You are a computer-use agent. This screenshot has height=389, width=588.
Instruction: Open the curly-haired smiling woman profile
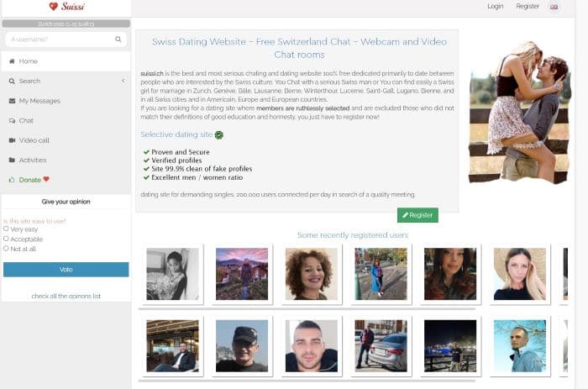click(312, 274)
